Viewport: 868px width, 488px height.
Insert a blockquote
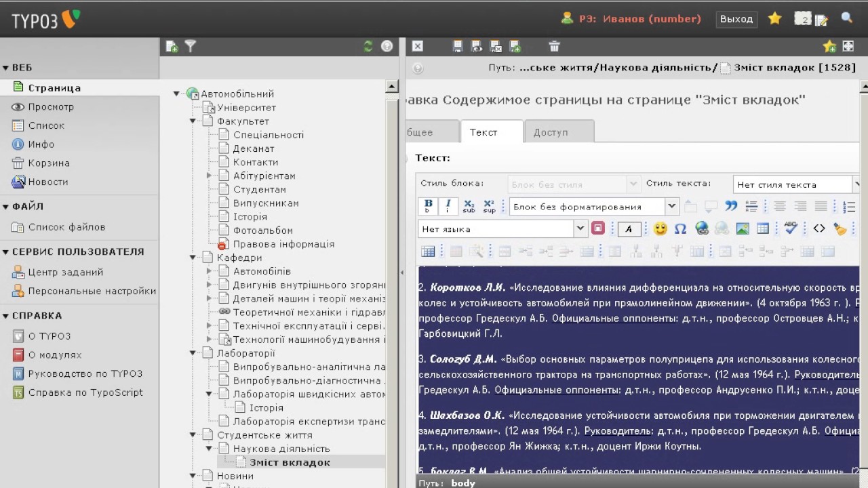[730, 206]
